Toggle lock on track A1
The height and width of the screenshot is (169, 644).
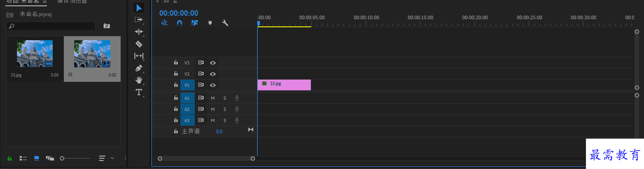click(176, 97)
